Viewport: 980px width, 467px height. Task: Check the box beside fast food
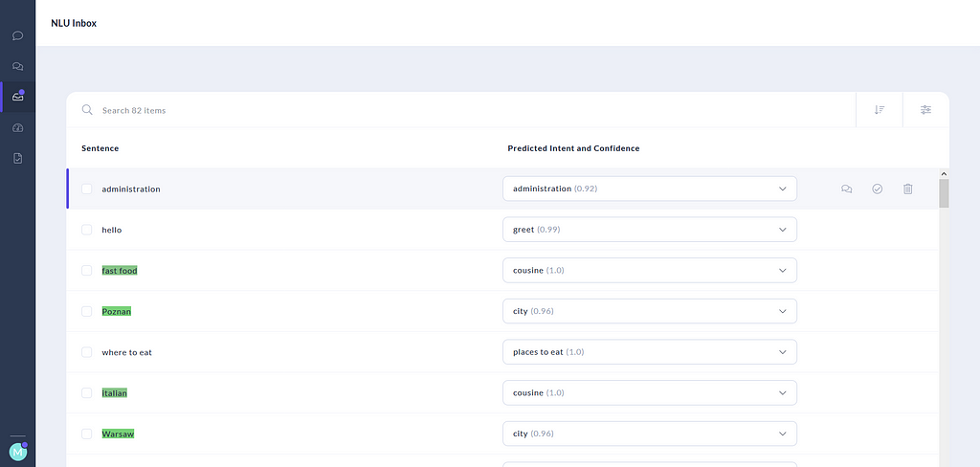click(87, 270)
